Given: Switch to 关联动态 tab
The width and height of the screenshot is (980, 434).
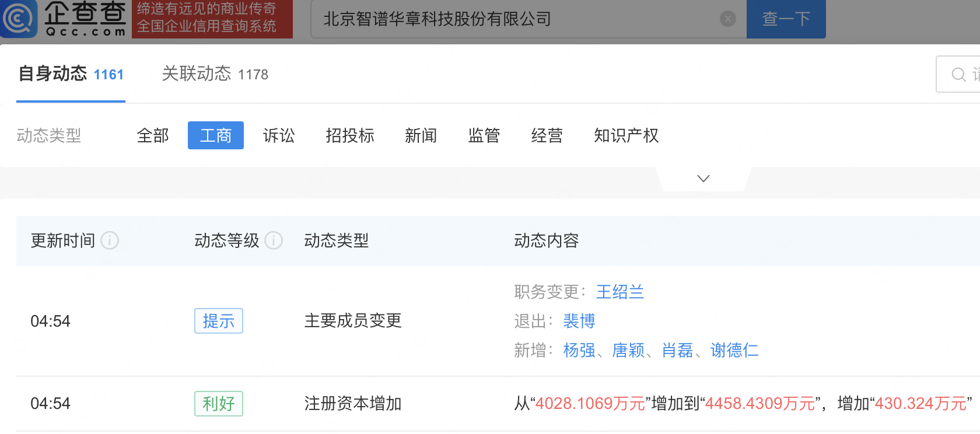Looking at the screenshot, I should point(215,74).
